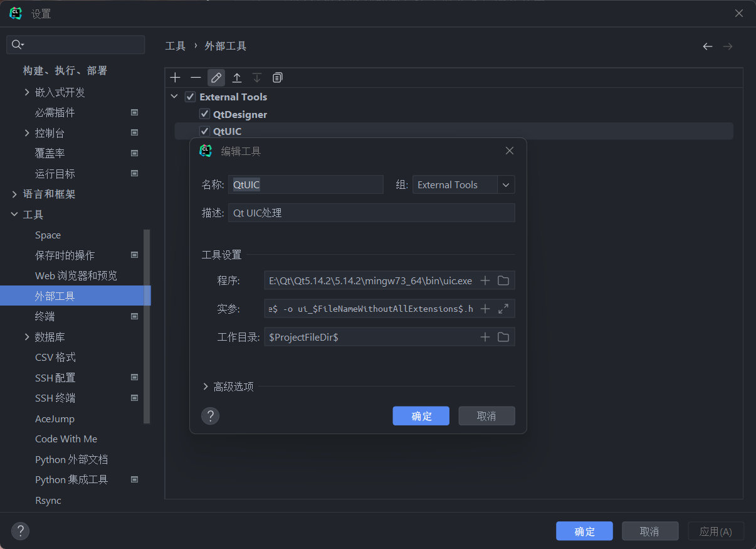Image resolution: width=756 pixels, height=549 pixels.
Task: Open Python 集成工具 settings page
Action: (x=71, y=480)
